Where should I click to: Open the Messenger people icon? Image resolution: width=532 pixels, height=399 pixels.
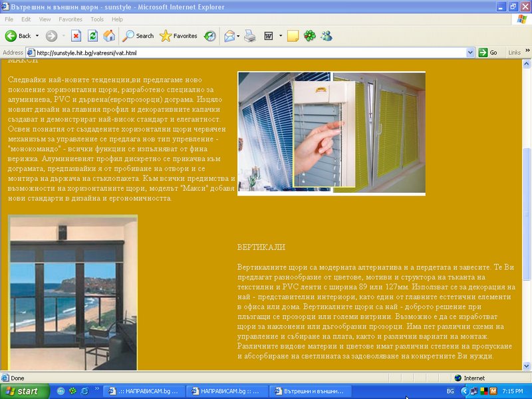click(x=327, y=36)
